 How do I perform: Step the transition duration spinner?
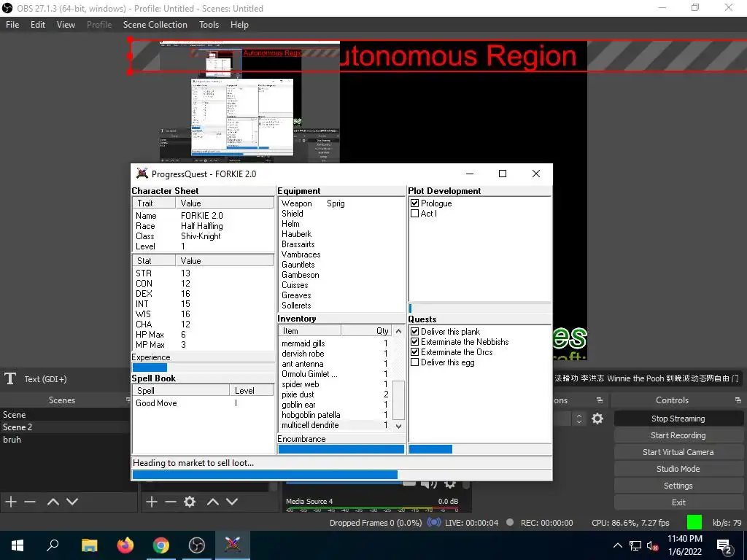[578, 419]
